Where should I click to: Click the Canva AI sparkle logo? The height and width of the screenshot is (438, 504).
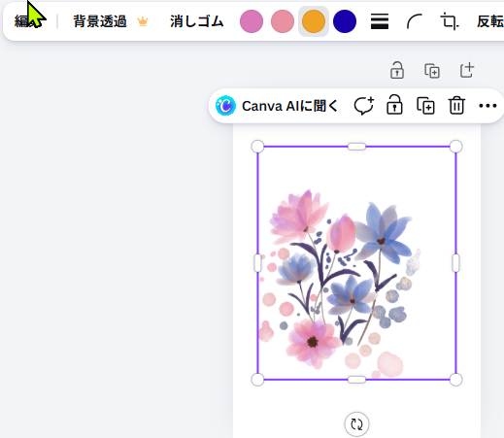[225, 106]
